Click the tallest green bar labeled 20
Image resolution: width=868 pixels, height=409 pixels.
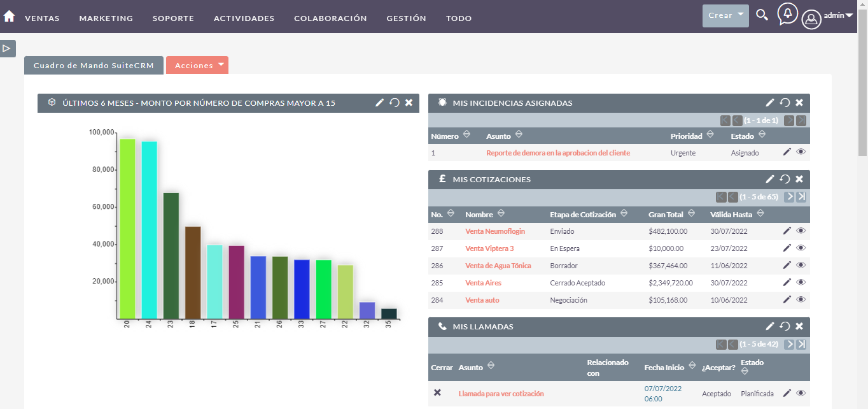(x=127, y=228)
